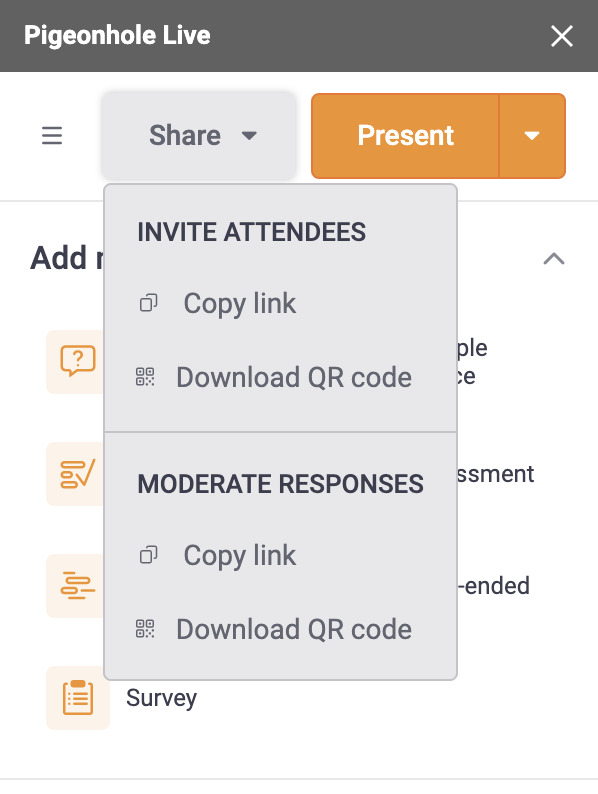The image size is (598, 794).
Task: Click copy icon under Moderate Responses
Action: click(x=148, y=555)
